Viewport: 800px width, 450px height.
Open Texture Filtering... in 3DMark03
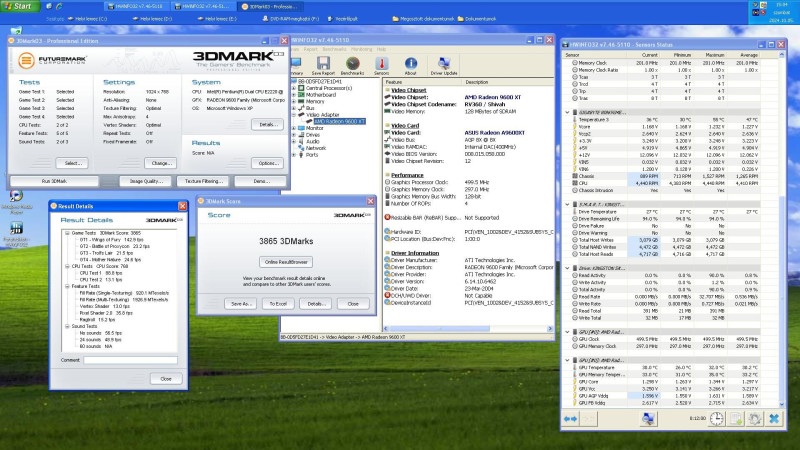point(203,181)
